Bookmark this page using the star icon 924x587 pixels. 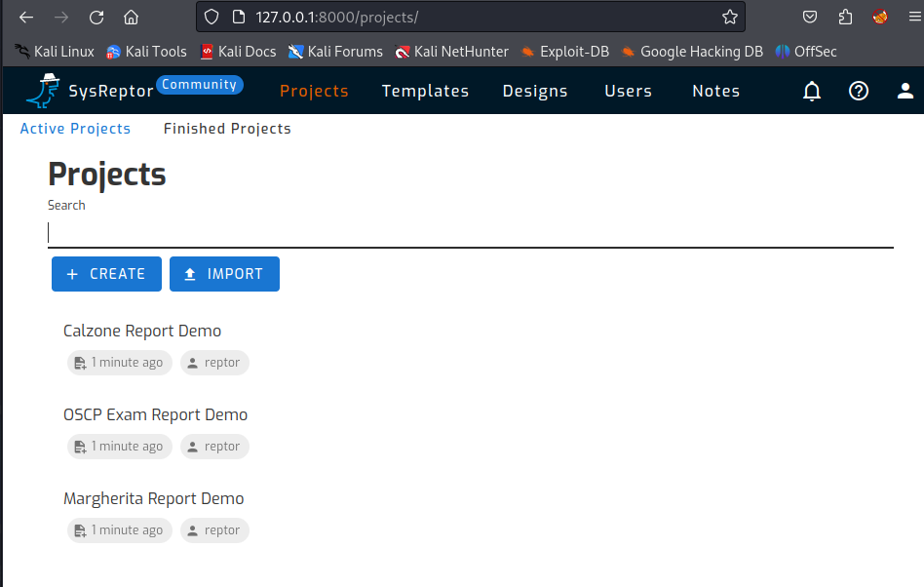point(728,17)
